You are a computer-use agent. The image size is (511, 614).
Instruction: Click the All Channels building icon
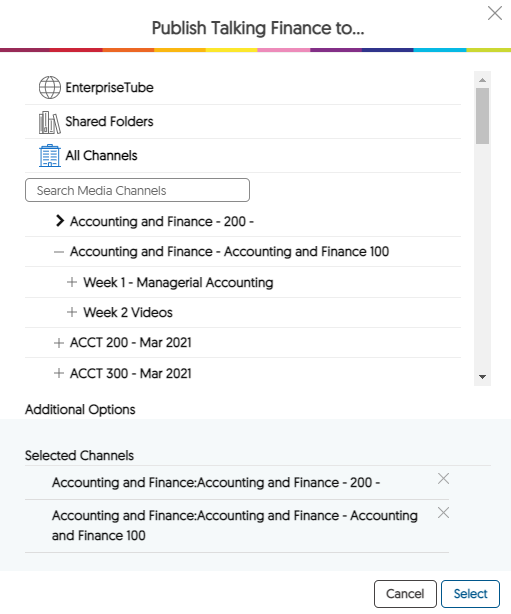(x=50, y=155)
